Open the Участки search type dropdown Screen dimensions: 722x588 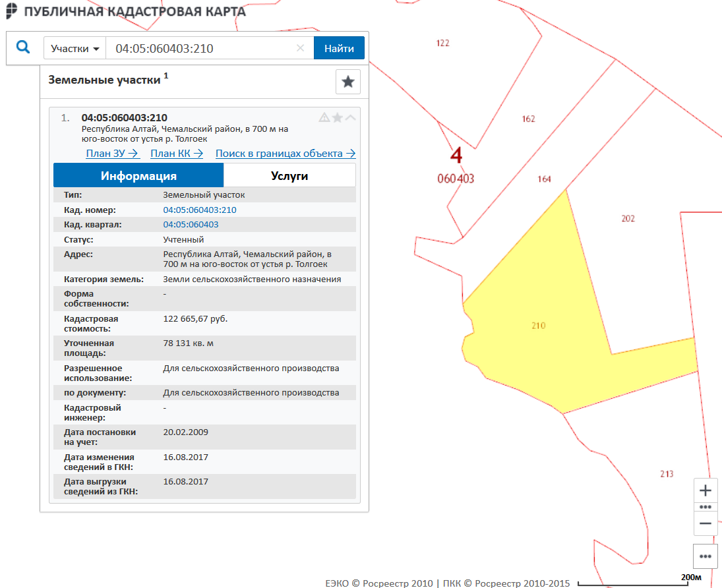tap(75, 49)
